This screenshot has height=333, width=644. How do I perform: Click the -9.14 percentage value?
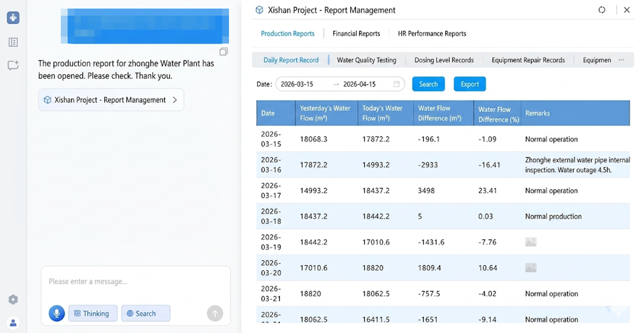(x=487, y=319)
